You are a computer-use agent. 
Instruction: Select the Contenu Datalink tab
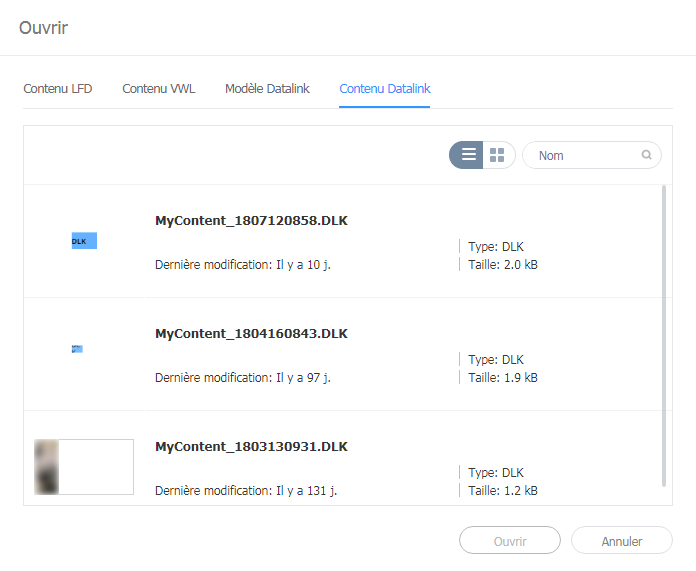pos(385,89)
